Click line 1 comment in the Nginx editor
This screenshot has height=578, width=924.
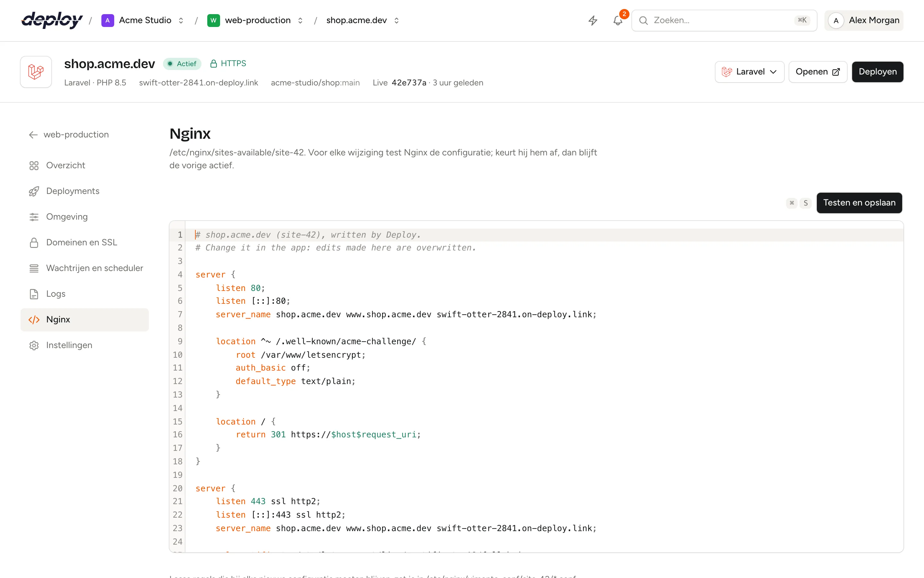(308, 235)
